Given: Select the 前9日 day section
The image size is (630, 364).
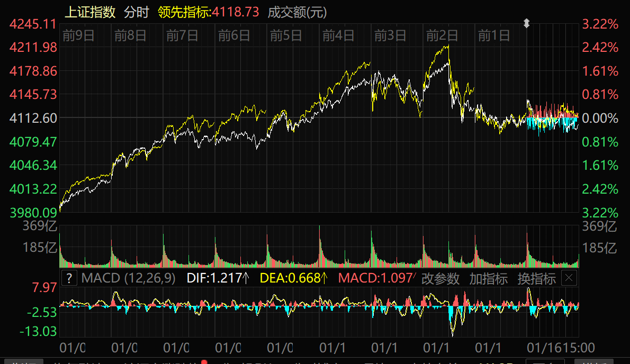Looking at the screenshot, I should click(x=78, y=36).
